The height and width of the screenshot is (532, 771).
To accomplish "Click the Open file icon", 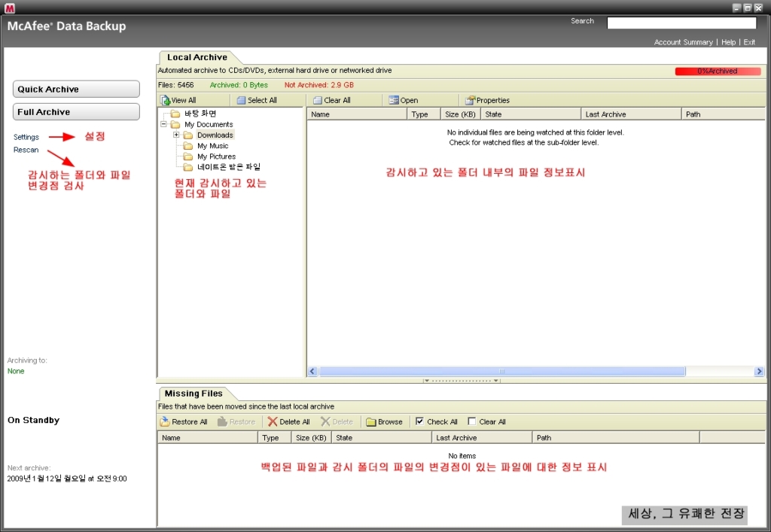I will click(393, 100).
